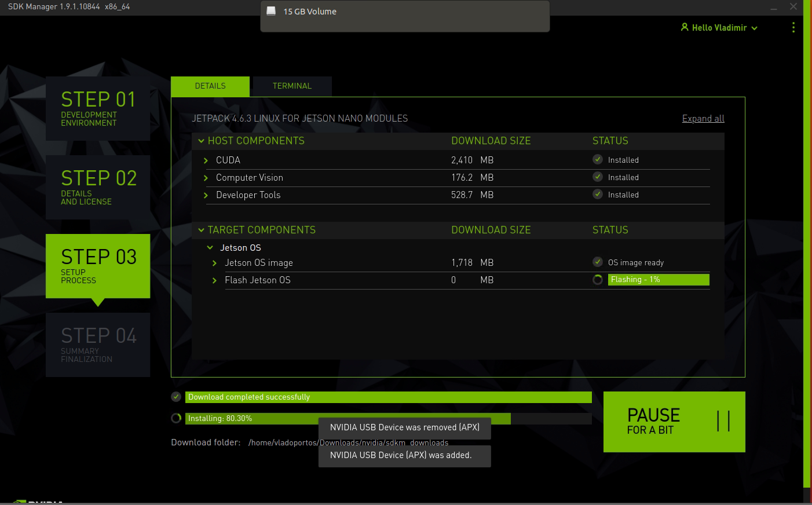Screen dimensions: 812x505
Task: Select the Details tab
Action: 210,86
